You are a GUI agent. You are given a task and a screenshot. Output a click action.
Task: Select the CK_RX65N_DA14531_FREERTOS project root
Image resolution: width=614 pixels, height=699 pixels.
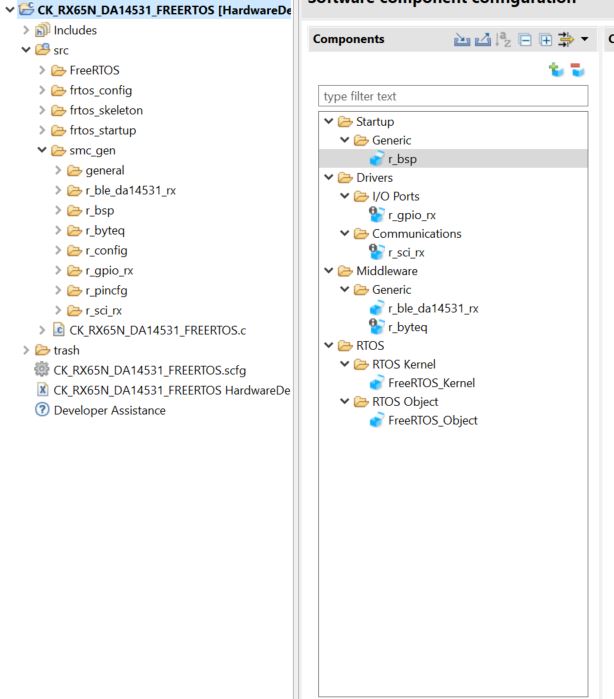pyautogui.click(x=155, y=9)
